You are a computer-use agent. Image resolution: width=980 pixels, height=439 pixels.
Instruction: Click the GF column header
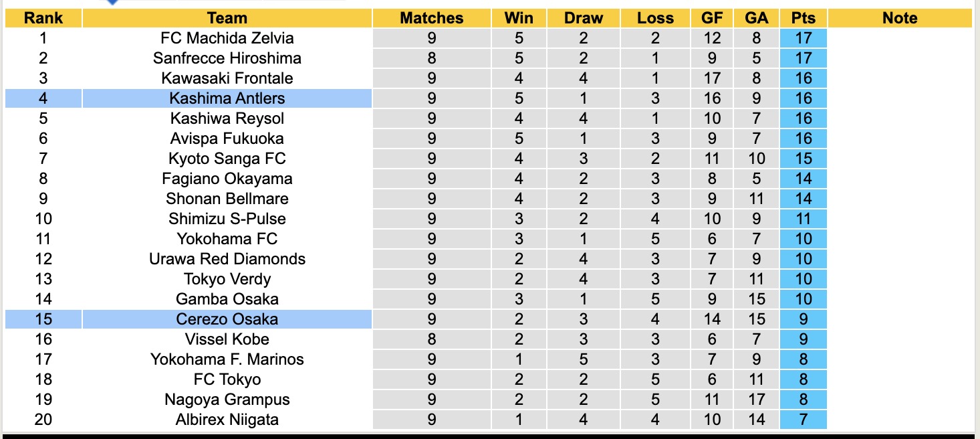[712, 18]
